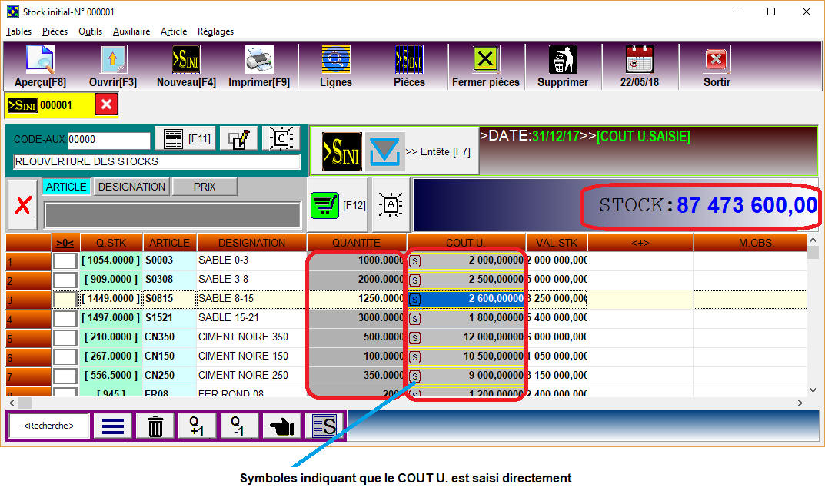Tick the checkbox for SABLE 0-3 row
The height and width of the screenshot is (504, 825).
pyautogui.click(x=65, y=261)
